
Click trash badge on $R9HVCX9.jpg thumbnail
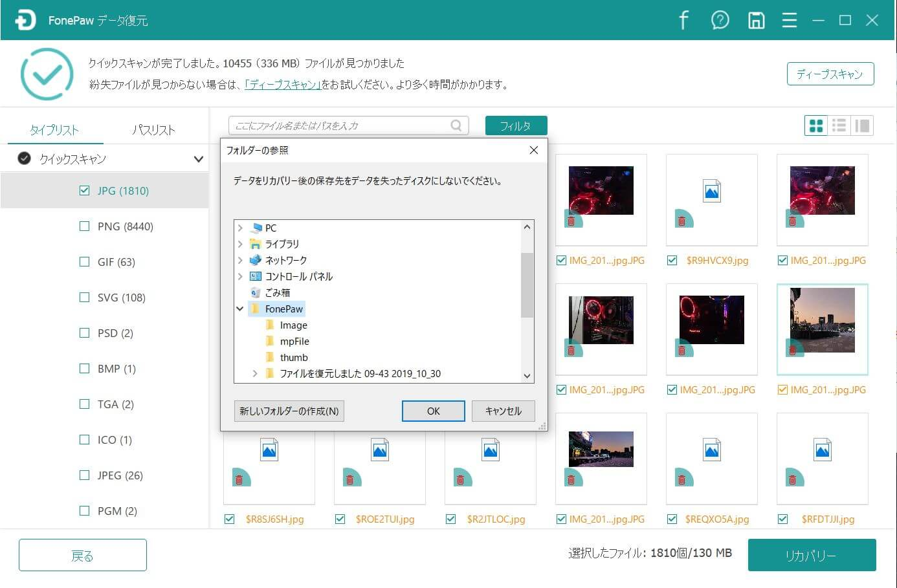[683, 219]
